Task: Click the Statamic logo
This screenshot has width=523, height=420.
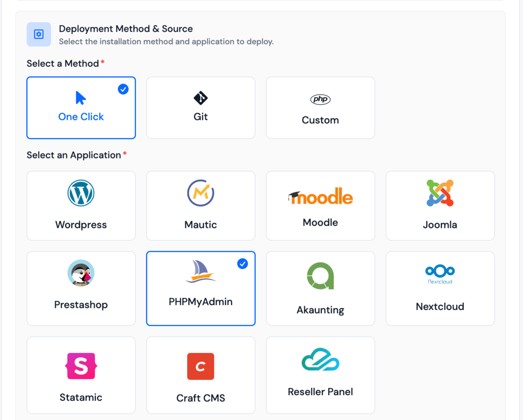Action: (81, 366)
